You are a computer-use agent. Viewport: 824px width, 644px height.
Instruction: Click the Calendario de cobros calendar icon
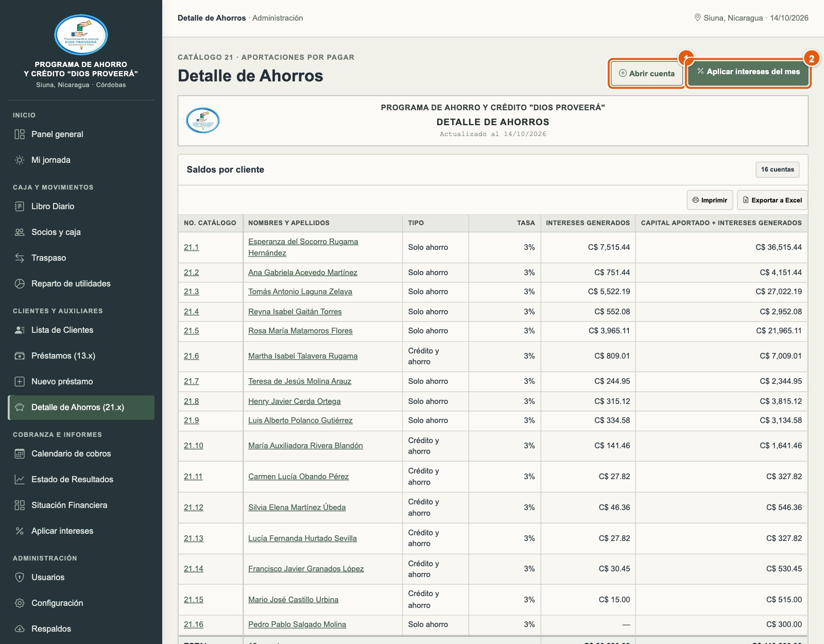(x=20, y=454)
